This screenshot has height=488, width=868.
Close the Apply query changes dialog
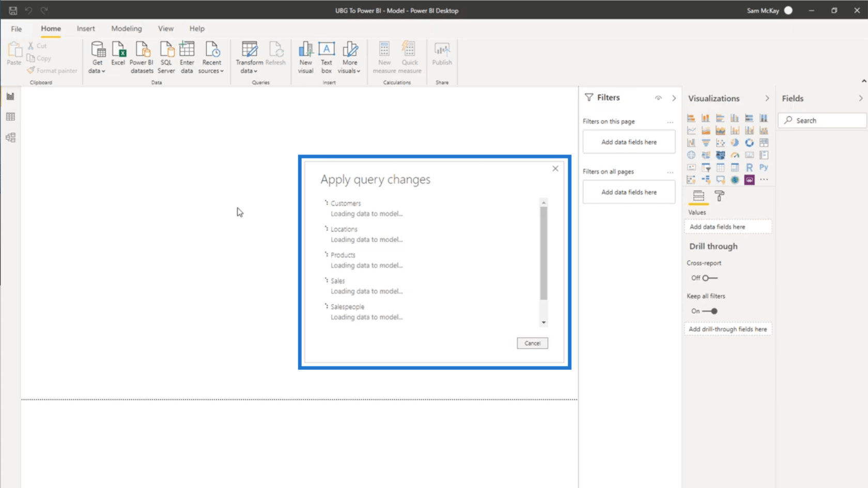555,168
